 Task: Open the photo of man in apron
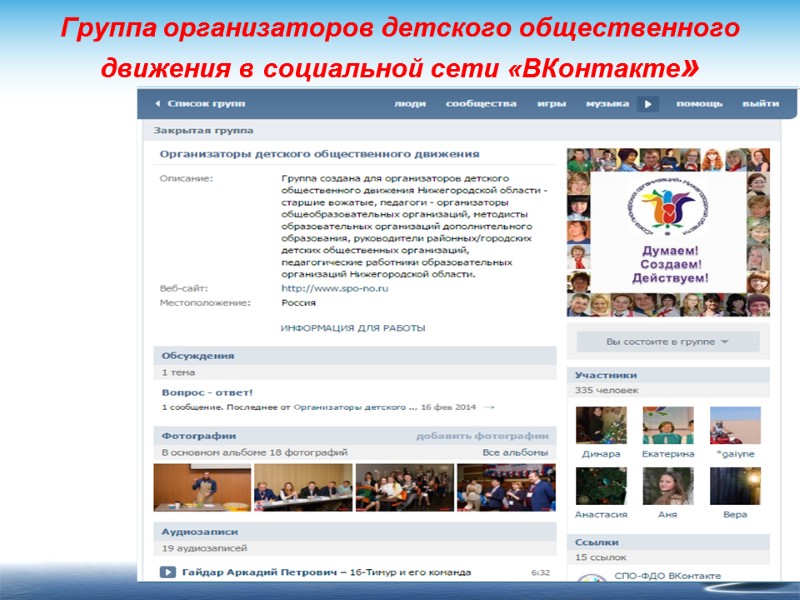(x=202, y=487)
